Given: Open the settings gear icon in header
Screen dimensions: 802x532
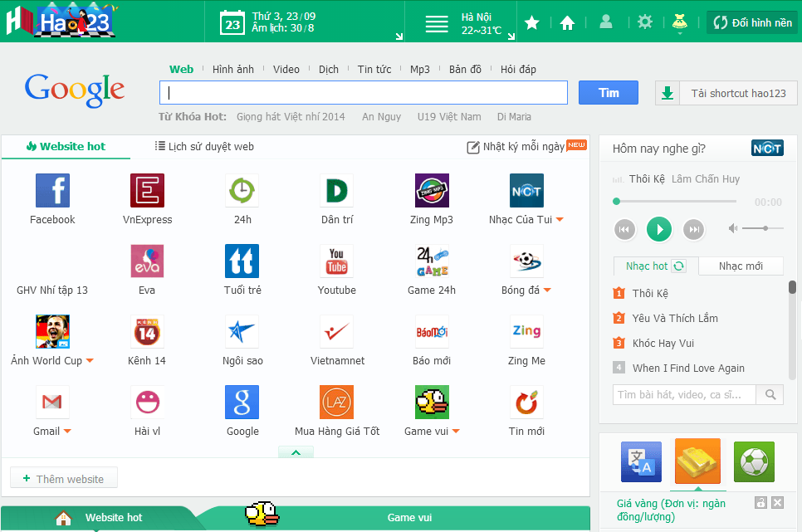Looking at the screenshot, I should click(x=645, y=22).
